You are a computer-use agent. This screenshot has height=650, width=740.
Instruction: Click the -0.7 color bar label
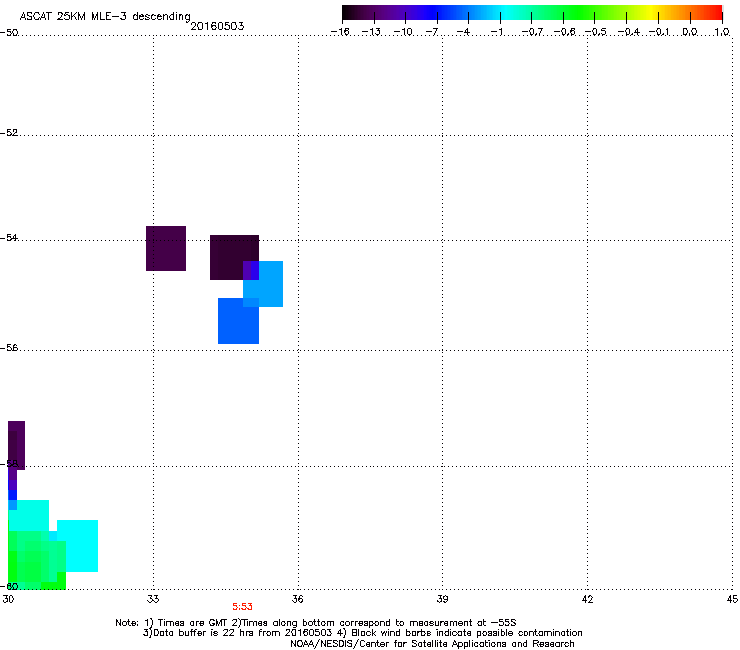click(532, 32)
